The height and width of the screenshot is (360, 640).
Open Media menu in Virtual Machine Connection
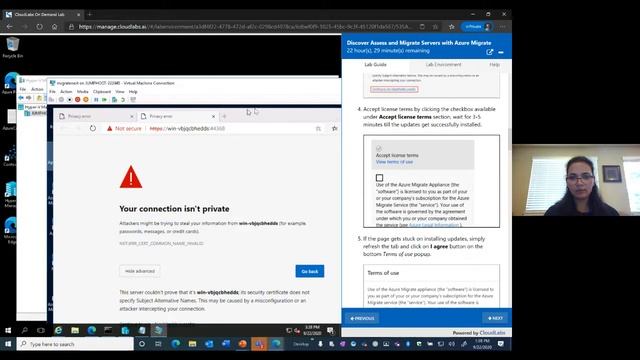point(82,91)
